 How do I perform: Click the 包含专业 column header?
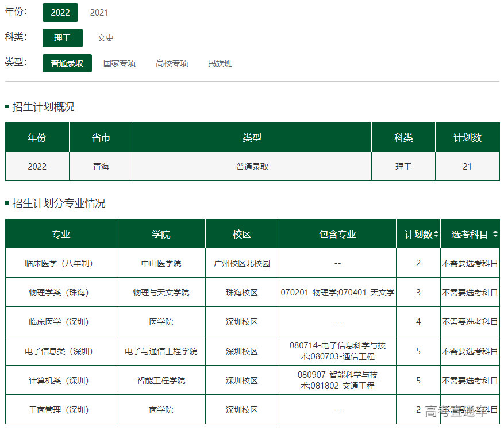pos(337,235)
